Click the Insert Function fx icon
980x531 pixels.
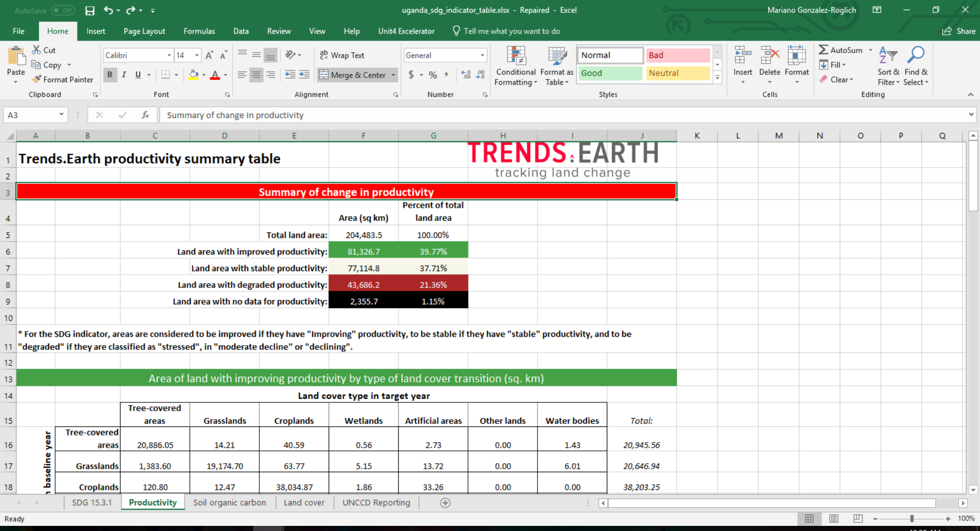145,115
